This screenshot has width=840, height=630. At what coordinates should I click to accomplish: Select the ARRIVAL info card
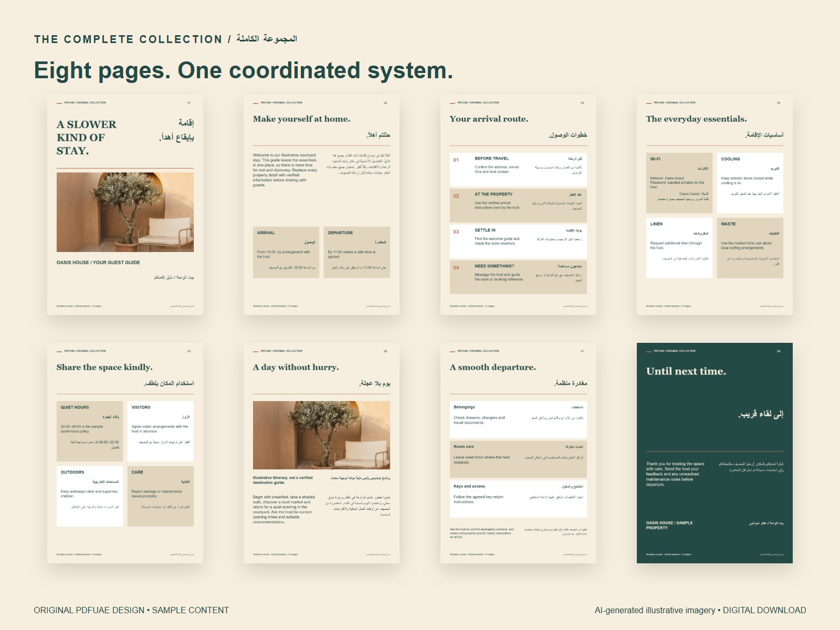point(286,252)
